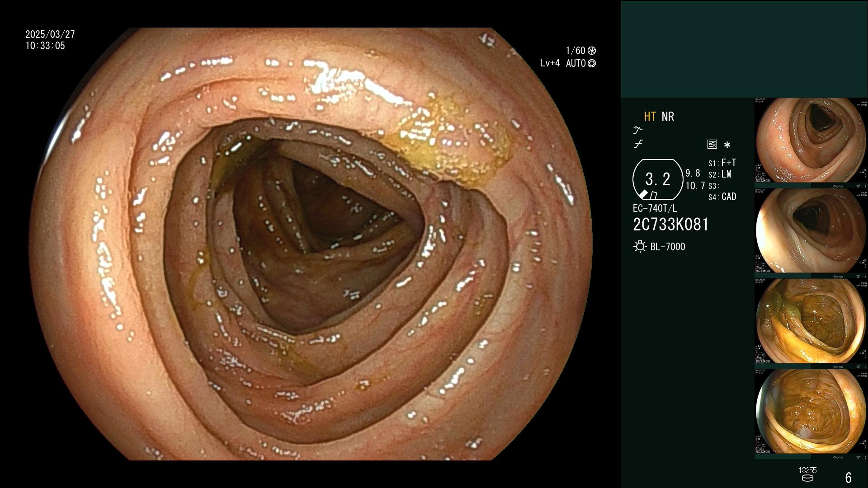
Task: Click the 10.7 value beside the gauge
Action: (695, 186)
